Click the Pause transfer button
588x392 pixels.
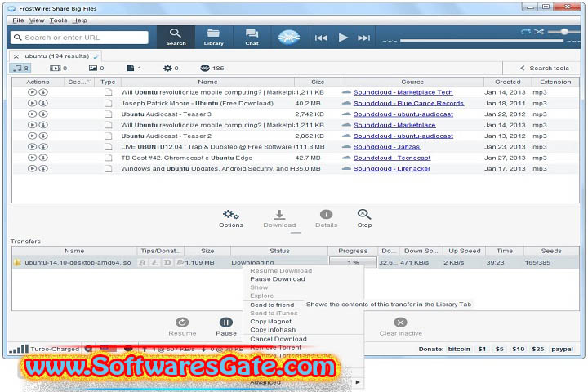[226, 327]
